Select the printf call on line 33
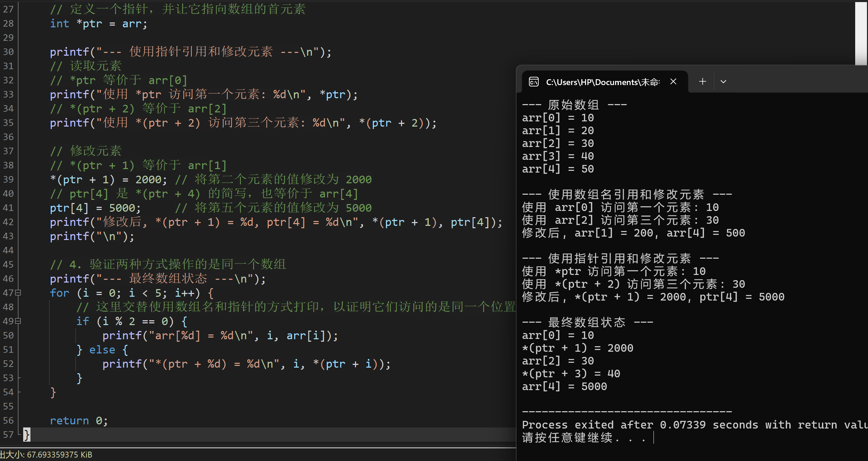This screenshot has width=868, height=461. pyautogui.click(x=204, y=94)
